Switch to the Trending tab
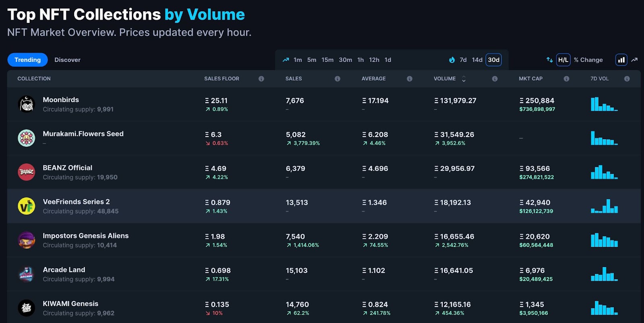The height and width of the screenshot is (323, 644). (x=27, y=60)
